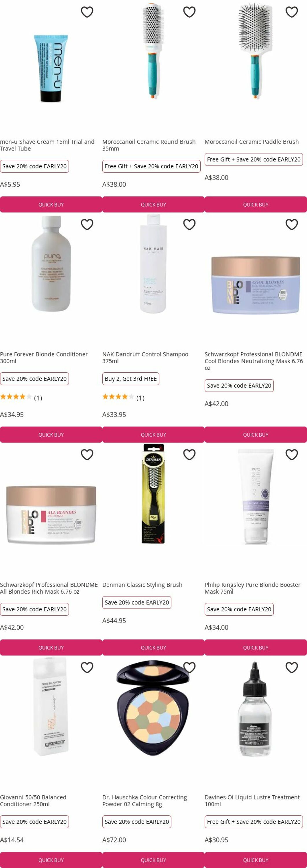Viewport: 307px width, 868px height.
Task: Wishlist the Denman Classic Styling Brush
Action: click(189, 455)
